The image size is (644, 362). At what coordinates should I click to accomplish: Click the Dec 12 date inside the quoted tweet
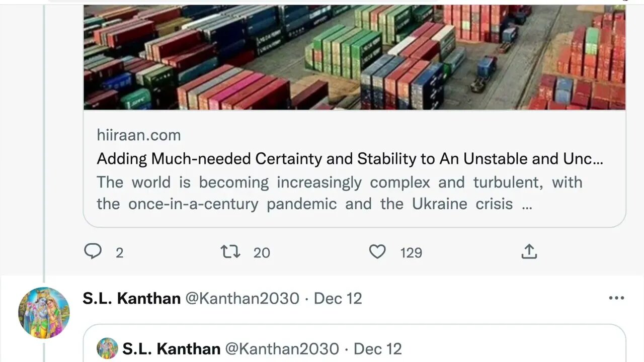[377, 348]
